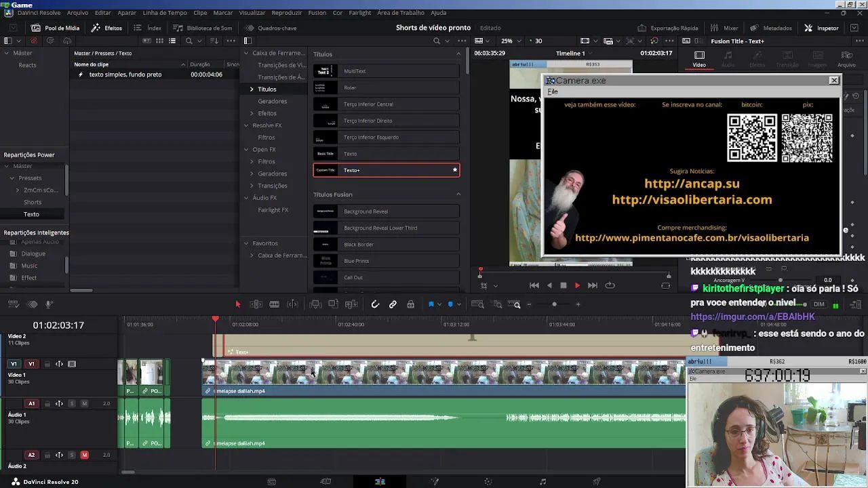This screenshot has height=488, width=868.
Task: Add a blue flag to clip
Action: [431, 304]
